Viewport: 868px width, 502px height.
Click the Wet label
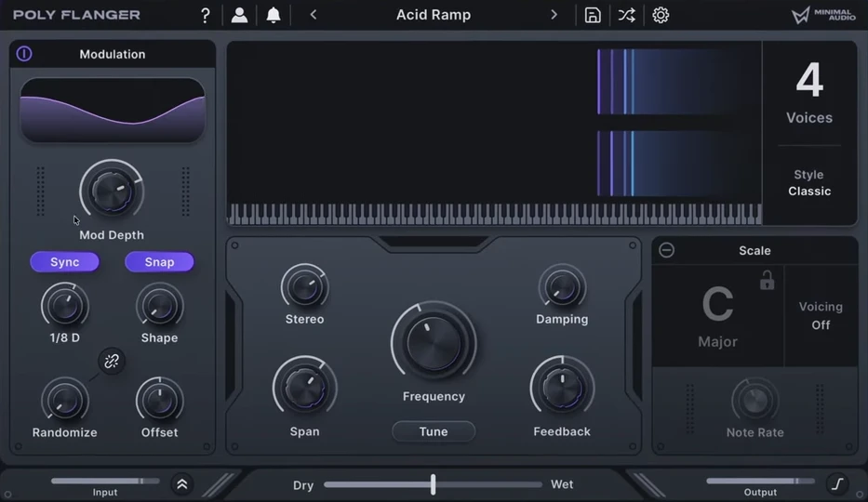click(x=562, y=484)
